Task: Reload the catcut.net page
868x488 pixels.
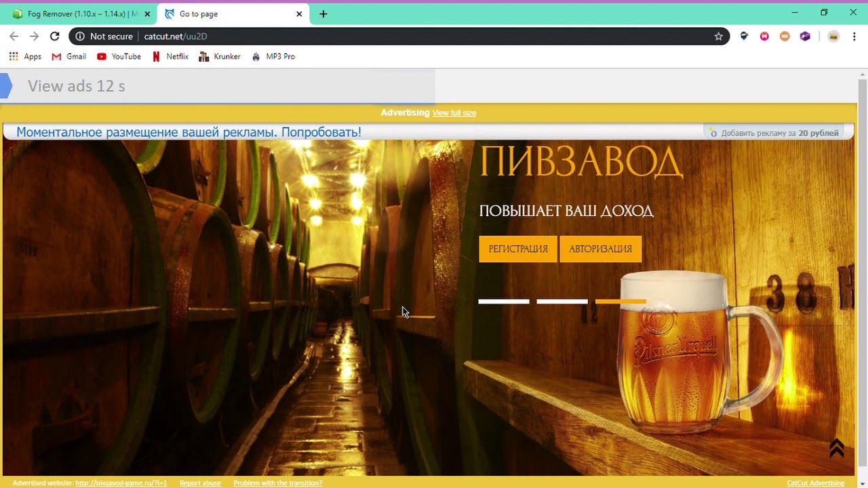Action: point(55,37)
